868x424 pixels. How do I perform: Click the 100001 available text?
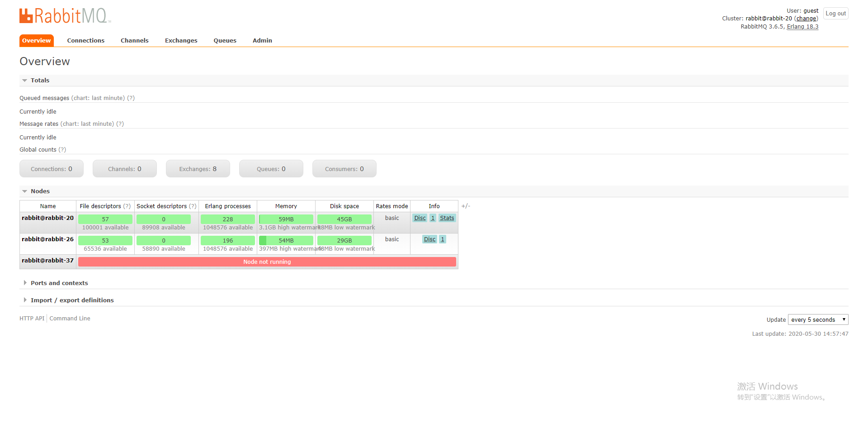[x=105, y=228]
